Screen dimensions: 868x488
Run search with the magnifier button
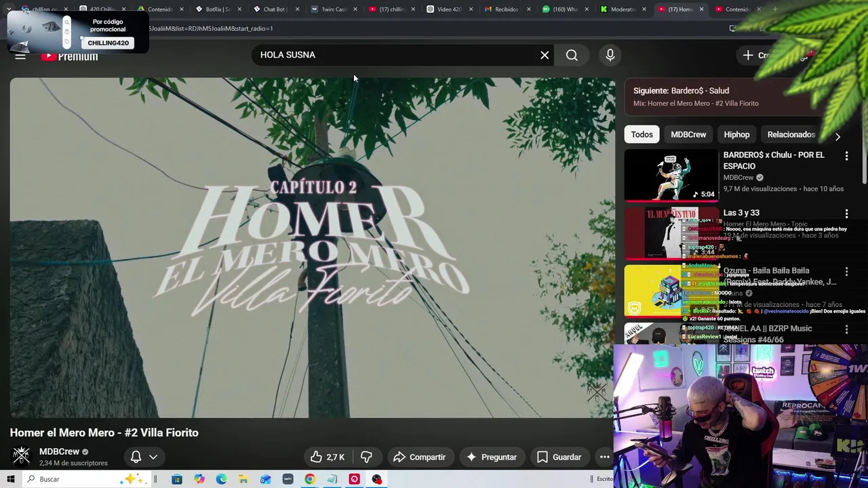pos(572,55)
